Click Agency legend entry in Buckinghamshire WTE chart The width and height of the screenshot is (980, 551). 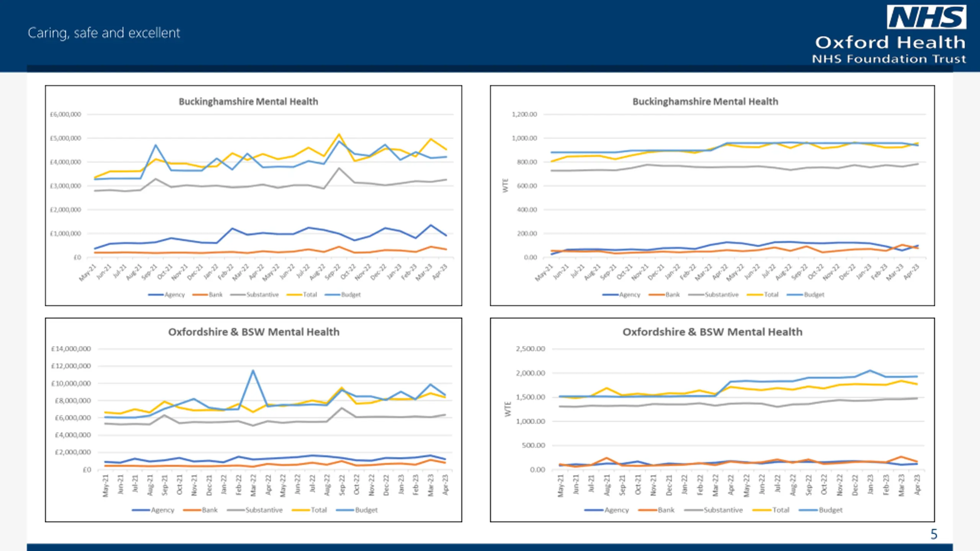tap(621, 294)
